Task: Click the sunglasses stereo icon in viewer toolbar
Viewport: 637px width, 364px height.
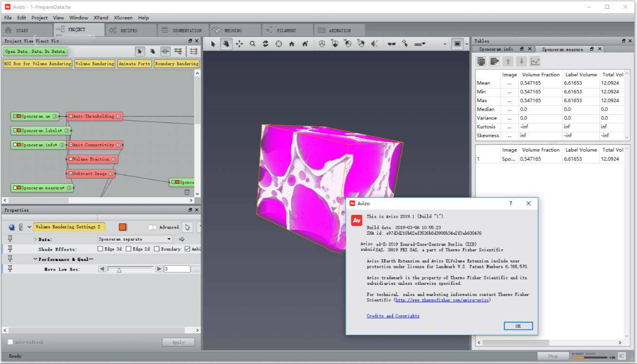Action: [391, 44]
